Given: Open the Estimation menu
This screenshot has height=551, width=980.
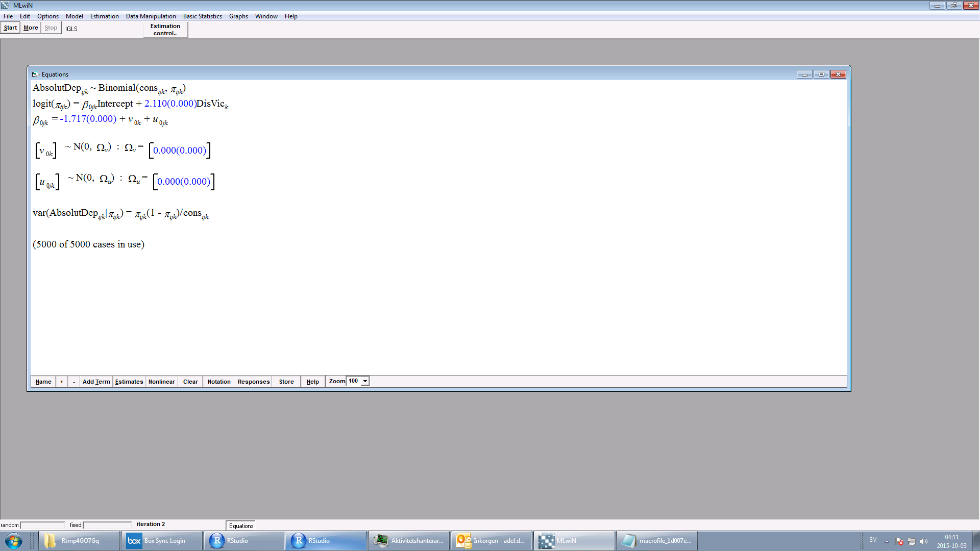Looking at the screenshot, I should point(104,16).
